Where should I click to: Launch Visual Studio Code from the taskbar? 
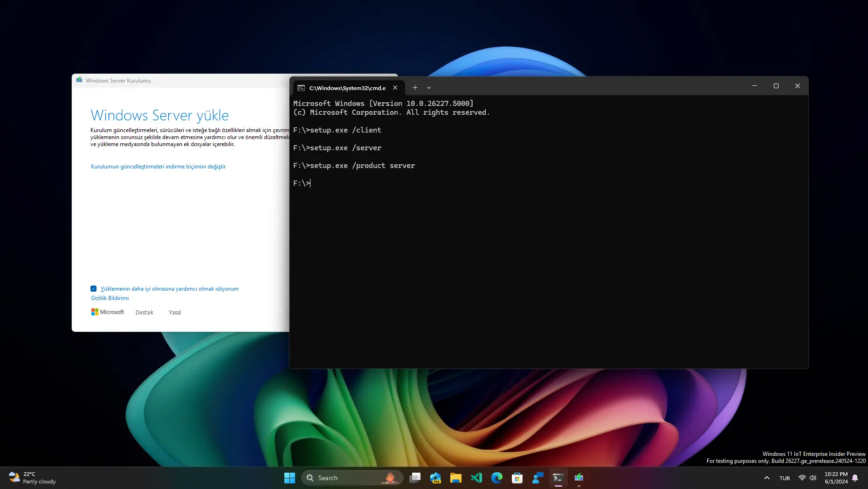[x=476, y=478]
